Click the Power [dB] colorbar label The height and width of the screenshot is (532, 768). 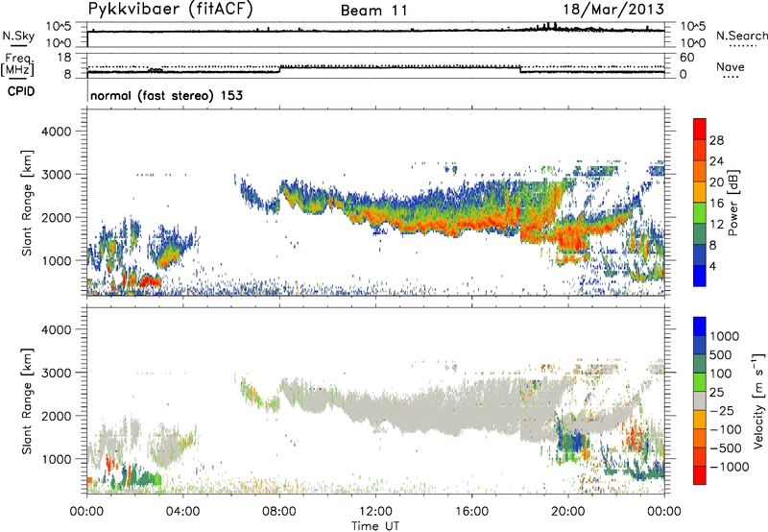coord(732,203)
